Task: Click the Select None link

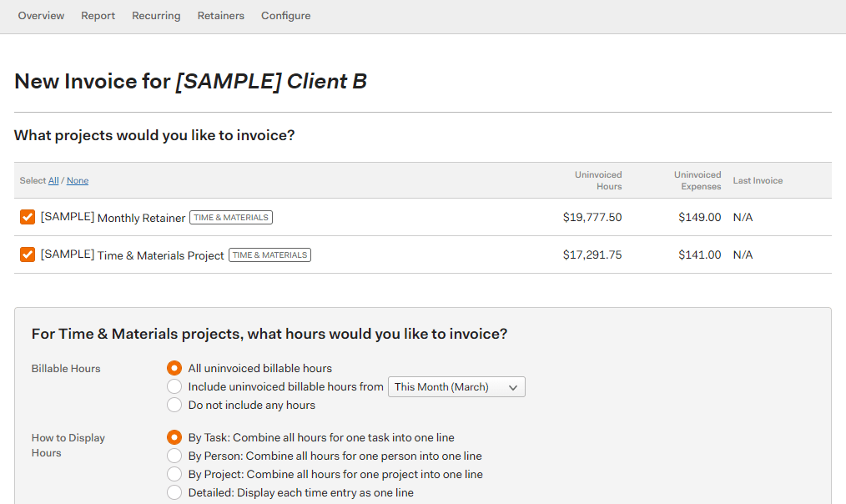Action: [x=78, y=181]
